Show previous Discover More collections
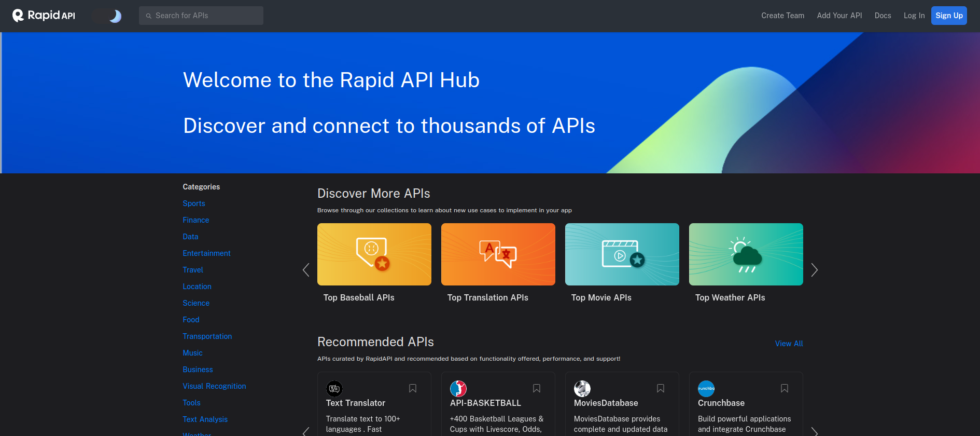 (306, 270)
